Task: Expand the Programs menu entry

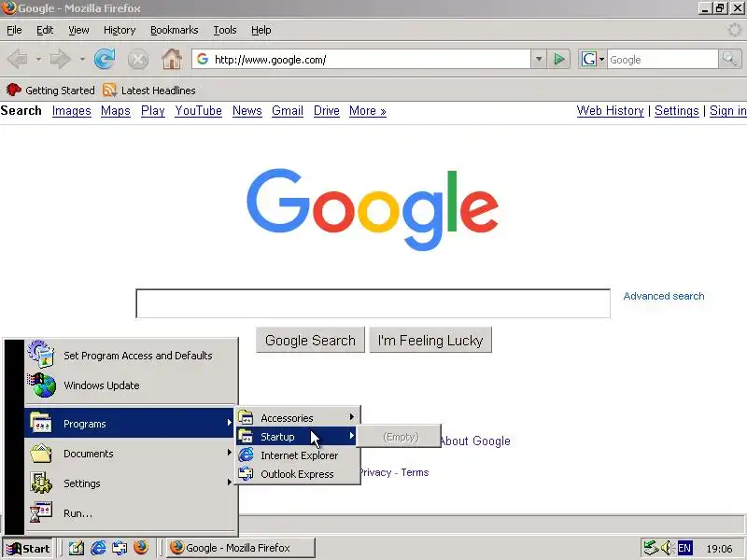Action: (130, 423)
